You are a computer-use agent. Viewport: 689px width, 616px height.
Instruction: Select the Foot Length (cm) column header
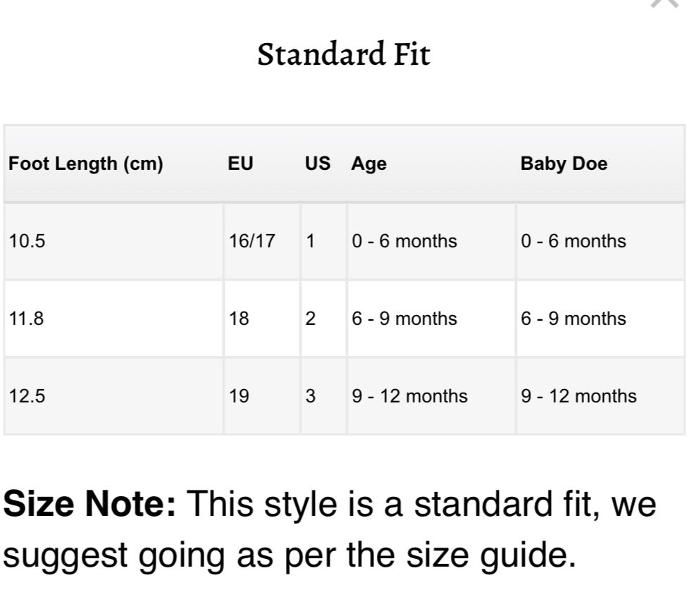click(x=86, y=164)
